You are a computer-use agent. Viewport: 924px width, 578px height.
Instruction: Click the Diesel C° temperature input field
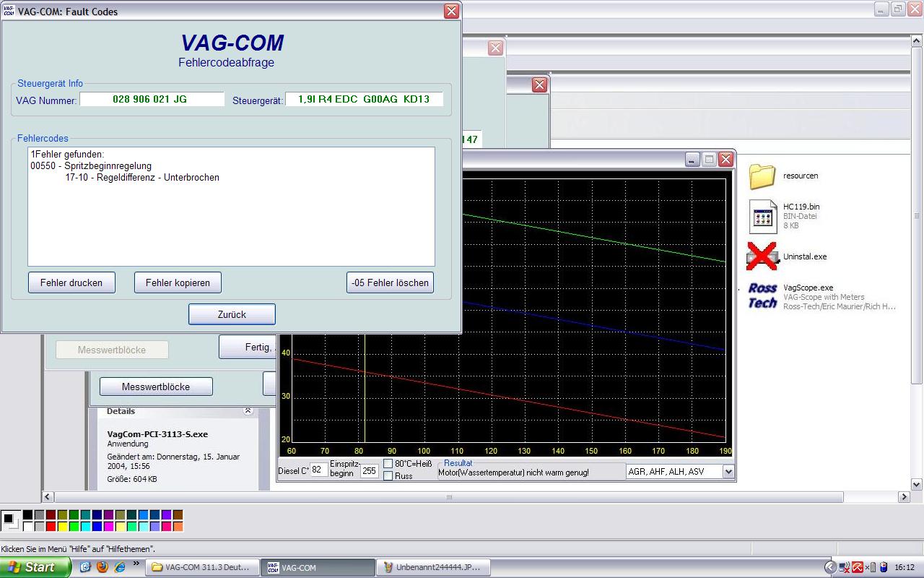click(318, 470)
